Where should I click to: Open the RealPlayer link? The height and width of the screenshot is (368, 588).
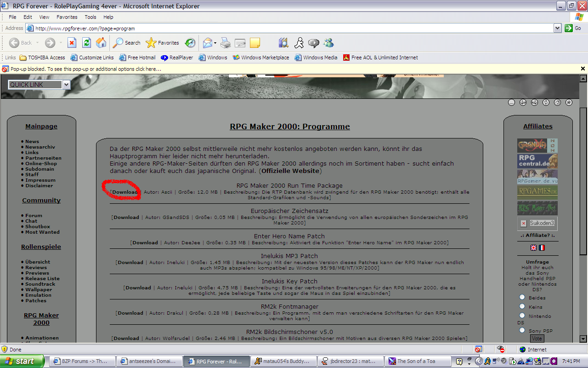coord(177,57)
